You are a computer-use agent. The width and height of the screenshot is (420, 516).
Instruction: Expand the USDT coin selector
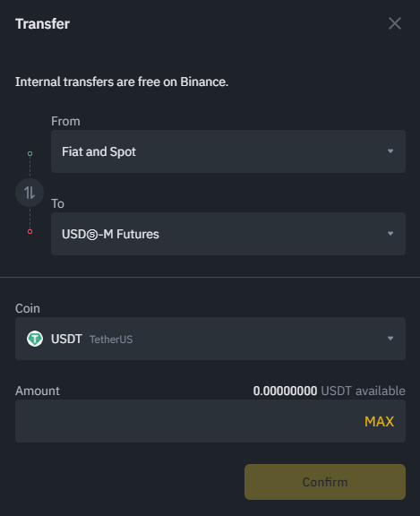pos(210,339)
